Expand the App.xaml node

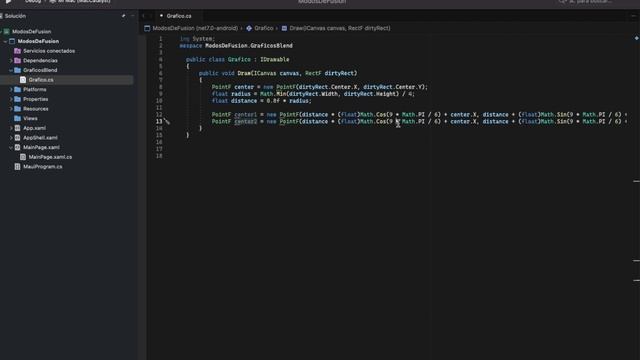pyautogui.click(x=11, y=128)
